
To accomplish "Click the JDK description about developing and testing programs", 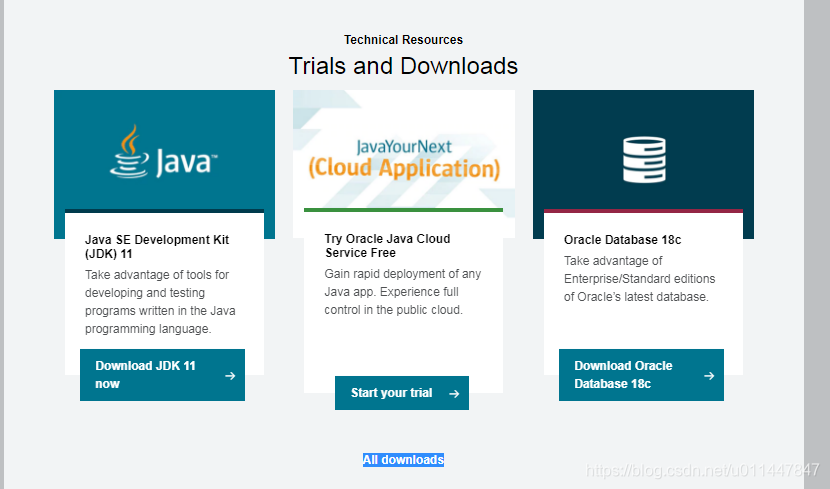I will (x=160, y=302).
